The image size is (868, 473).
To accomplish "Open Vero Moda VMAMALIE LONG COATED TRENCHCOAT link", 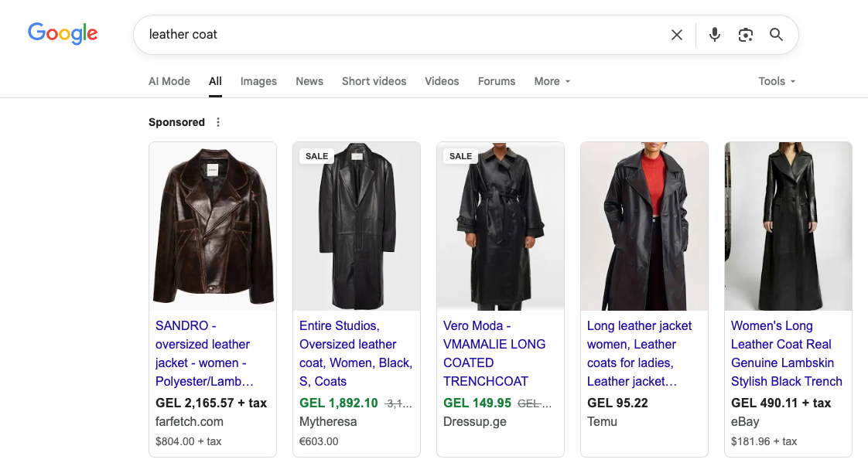I will pos(494,353).
